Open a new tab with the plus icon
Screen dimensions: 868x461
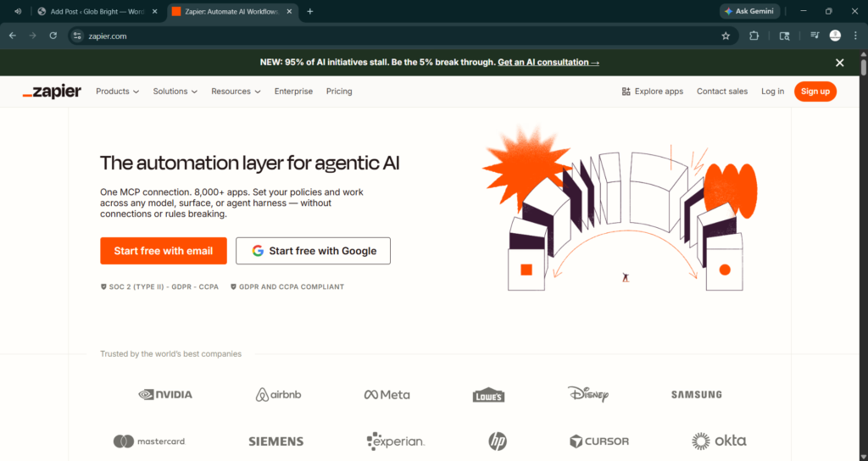click(309, 11)
